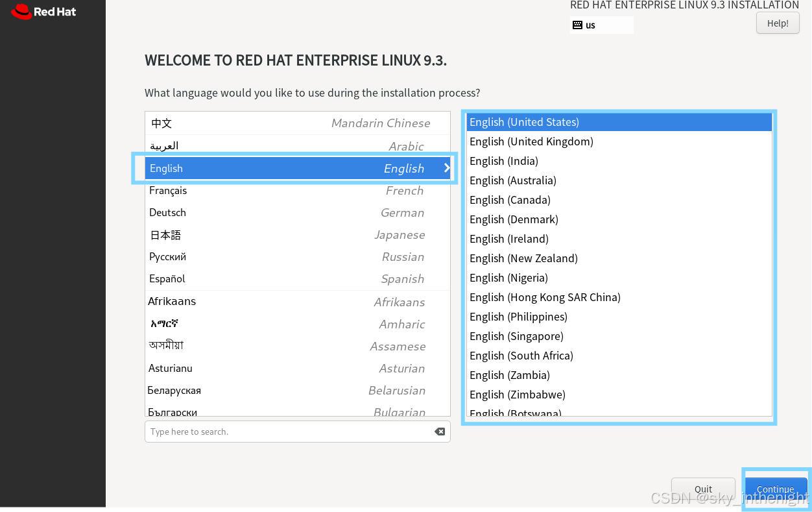
Task: Select the 中文 Mandarin Chinese language
Action: pos(297,123)
